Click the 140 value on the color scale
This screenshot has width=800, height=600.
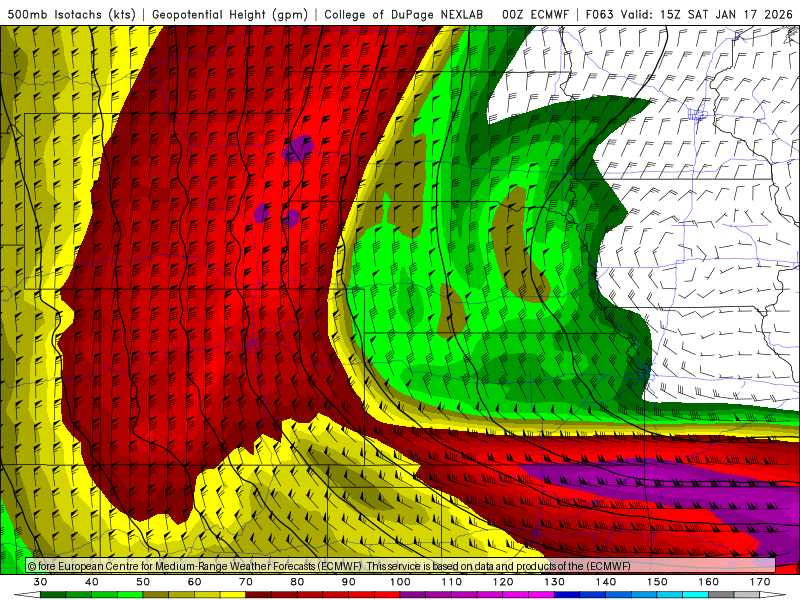tap(606, 582)
